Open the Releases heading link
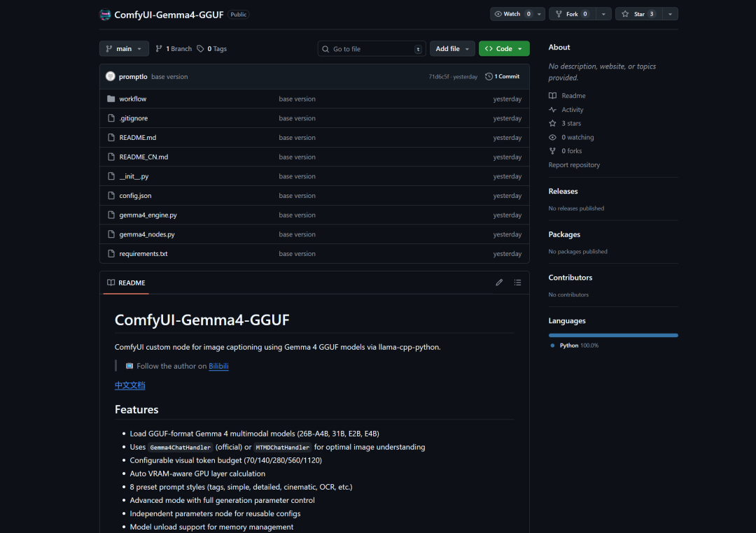 click(x=563, y=192)
